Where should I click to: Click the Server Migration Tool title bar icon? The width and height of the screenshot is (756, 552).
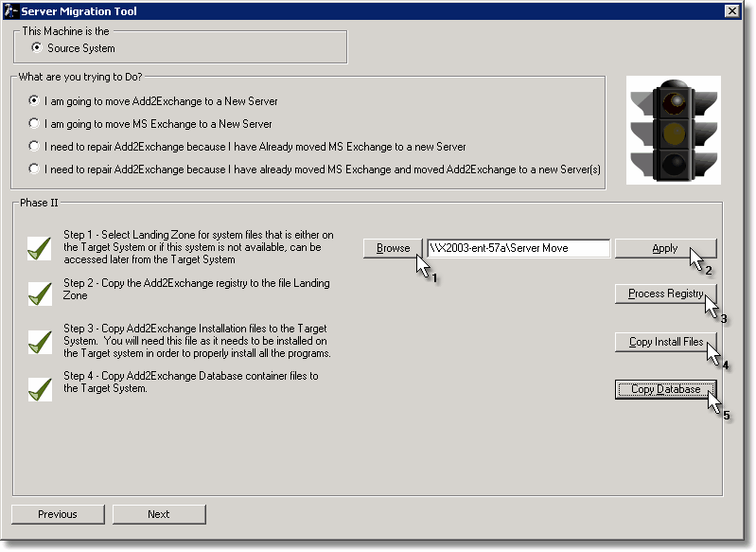coord(11,10)
